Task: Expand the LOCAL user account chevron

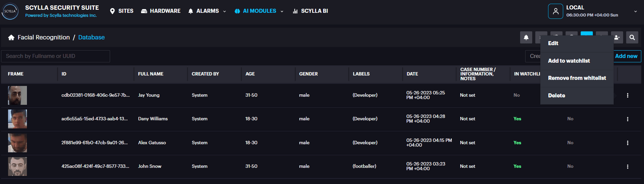Action: point(635,11)
